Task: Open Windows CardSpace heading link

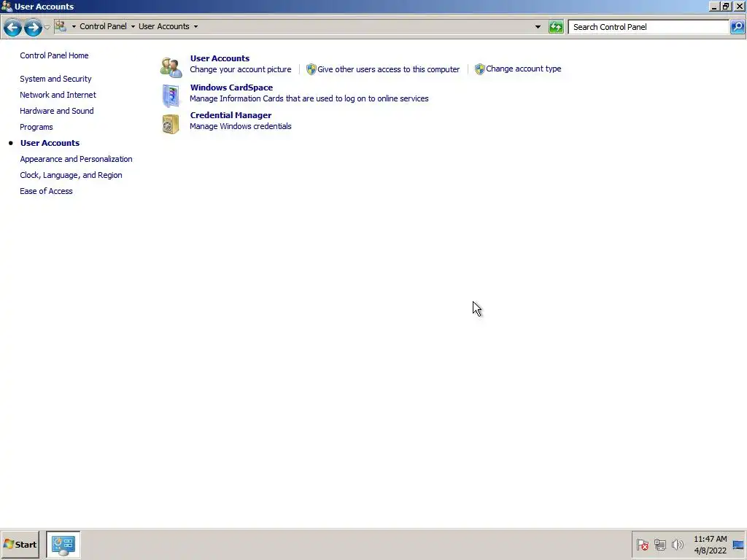Action: coord(231,87)
